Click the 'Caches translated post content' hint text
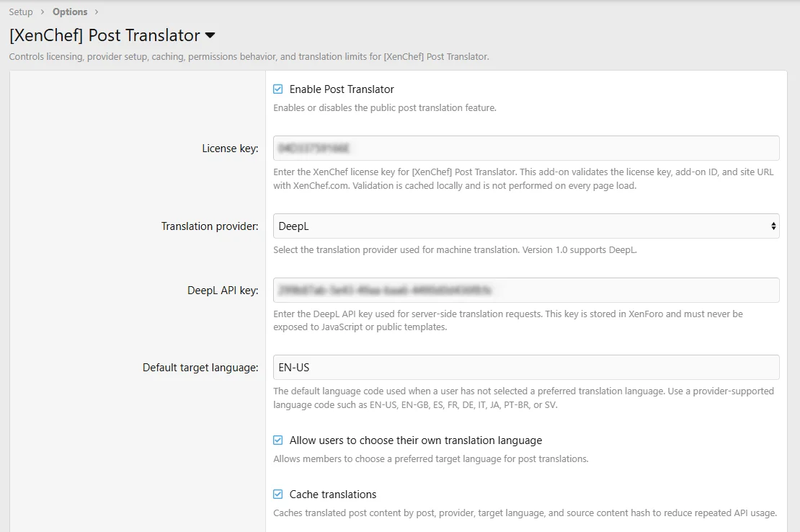 [525, 513]
